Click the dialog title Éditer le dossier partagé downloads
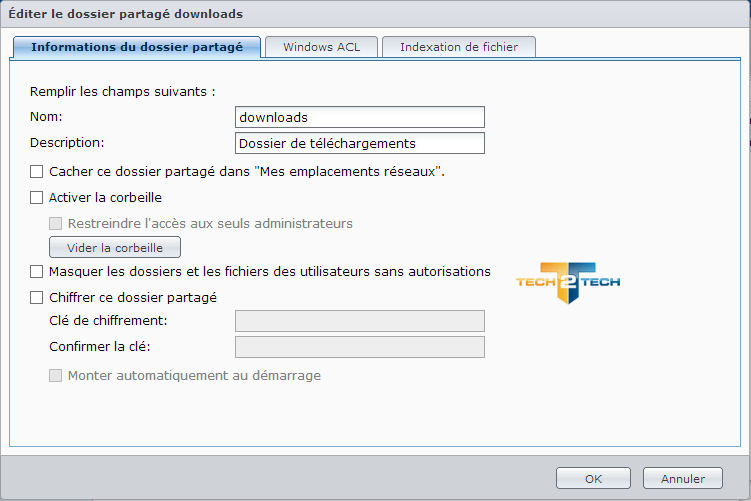Screen dimensions: 751x501 [x=125, y=14]
